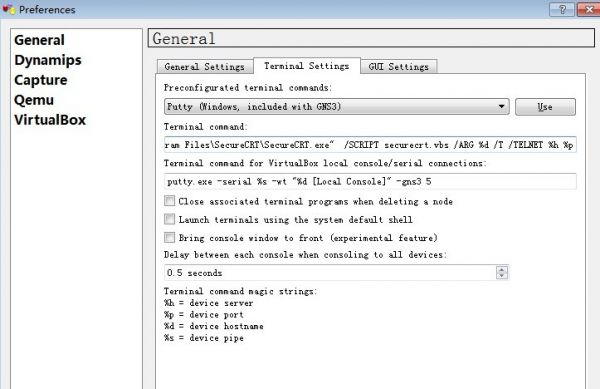Click the '%d = device hostname' text

pos(214,326)
